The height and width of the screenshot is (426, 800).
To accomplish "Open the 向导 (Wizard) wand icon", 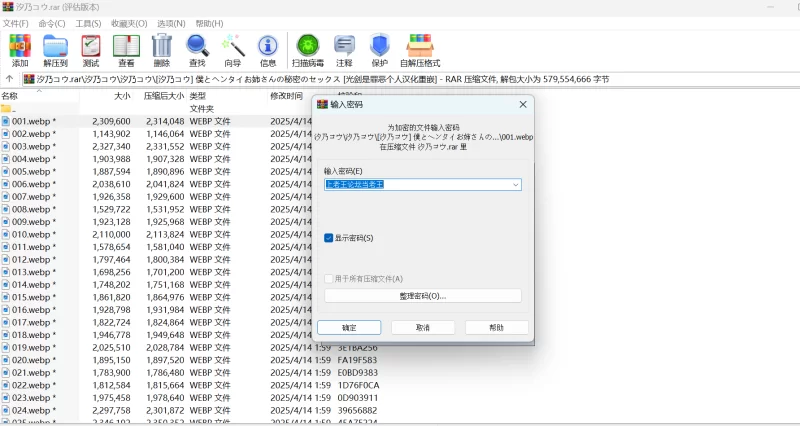I will (233, 46).
